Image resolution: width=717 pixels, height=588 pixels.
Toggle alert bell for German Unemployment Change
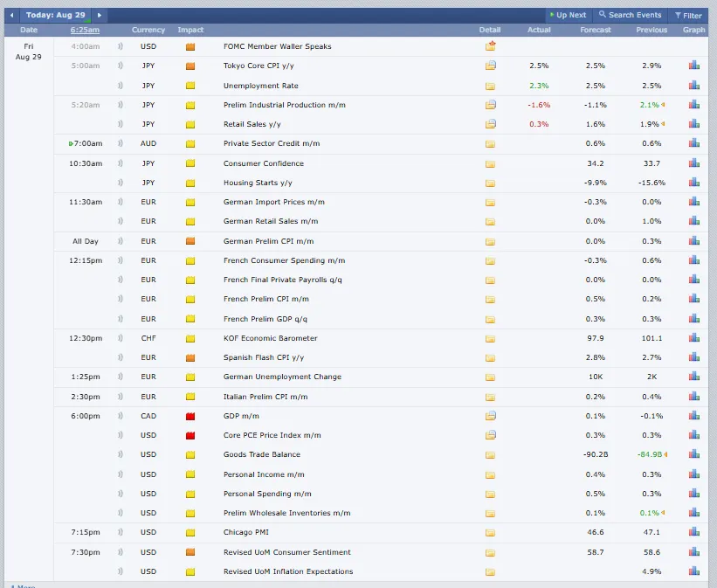click(x=120, y=377)
